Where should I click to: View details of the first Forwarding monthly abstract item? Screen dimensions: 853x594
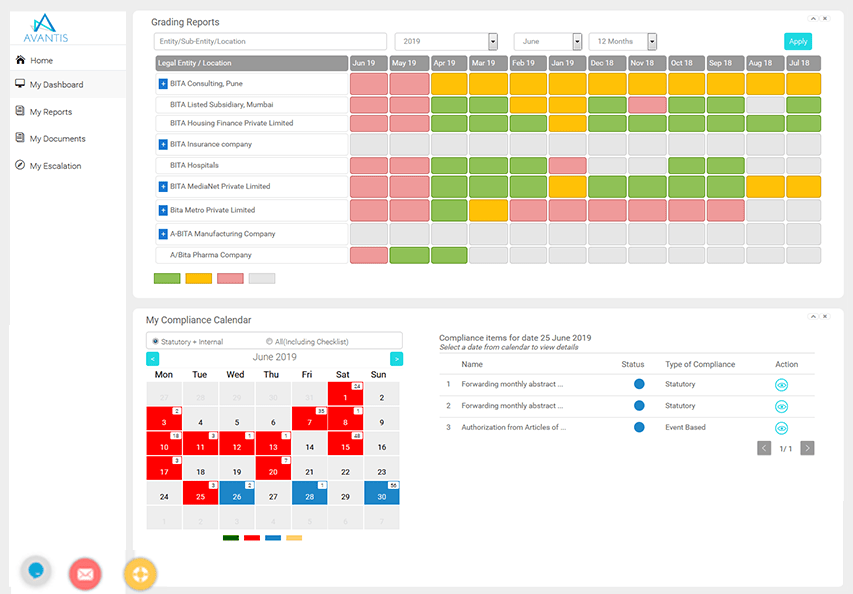[x=781, y=386]
